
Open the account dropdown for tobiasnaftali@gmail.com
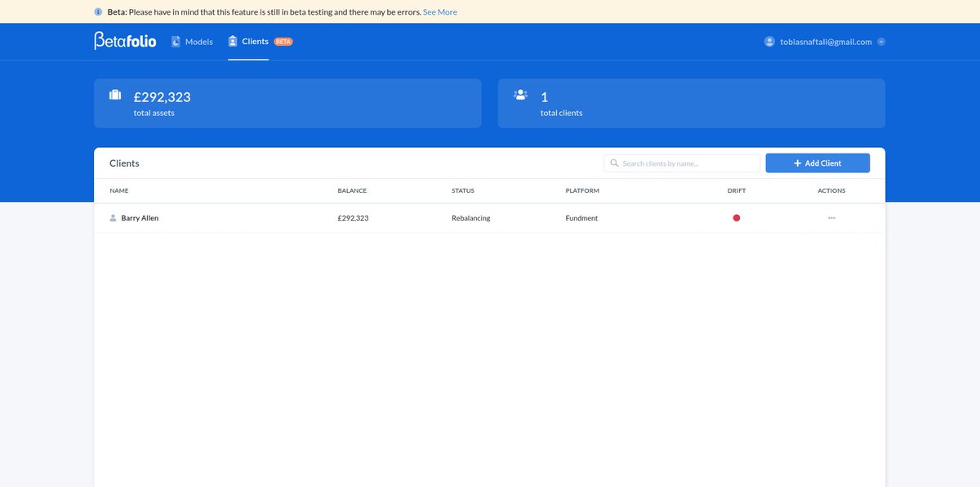pos(881,41)
